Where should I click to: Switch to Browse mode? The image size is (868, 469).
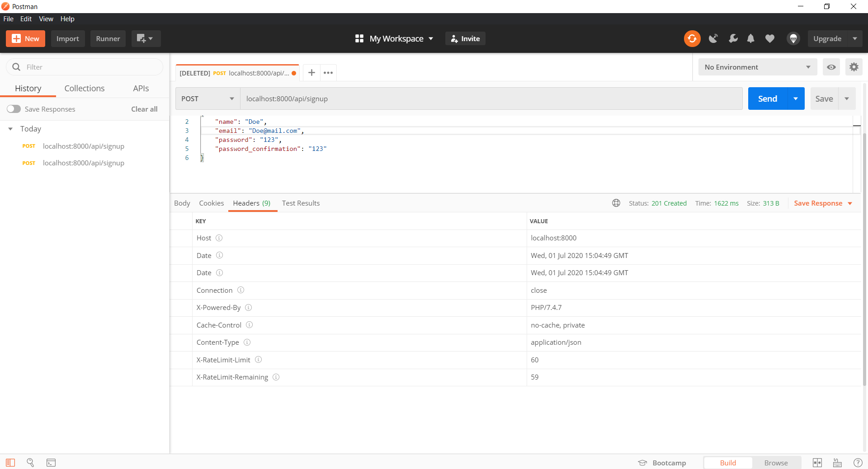pyautogui.click(x=776, y=462)
